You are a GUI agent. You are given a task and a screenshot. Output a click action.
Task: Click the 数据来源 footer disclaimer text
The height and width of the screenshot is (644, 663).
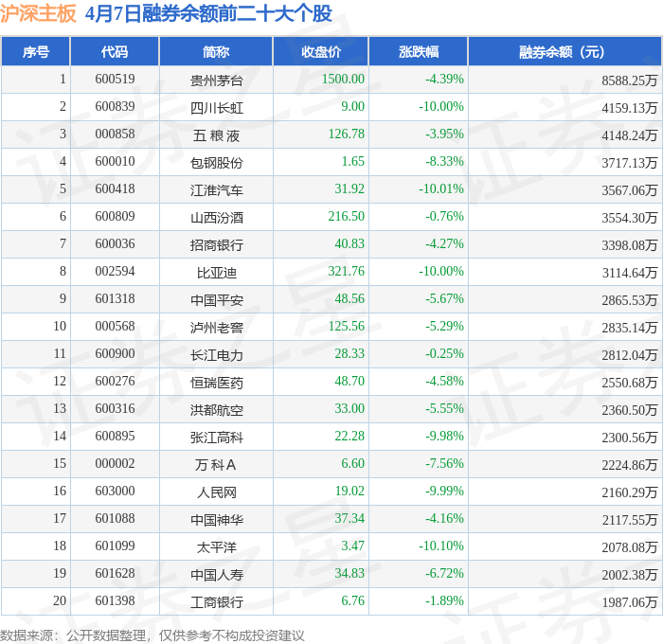152,635
